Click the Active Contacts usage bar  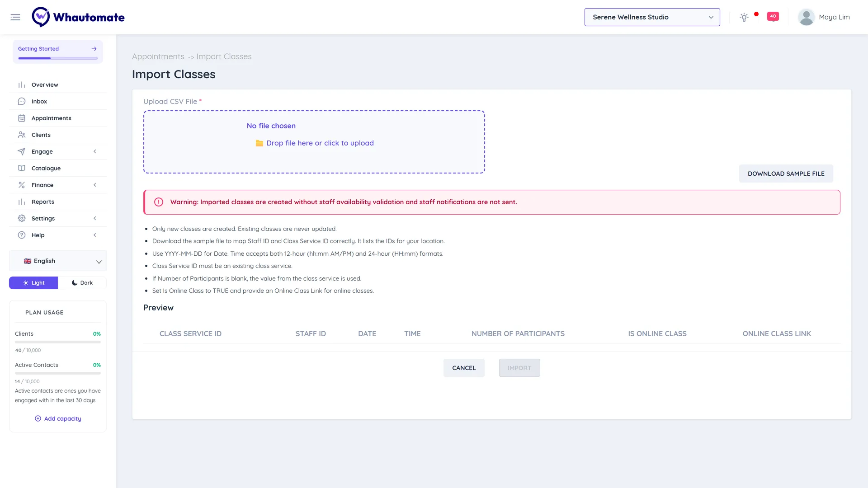pos(58,374)
